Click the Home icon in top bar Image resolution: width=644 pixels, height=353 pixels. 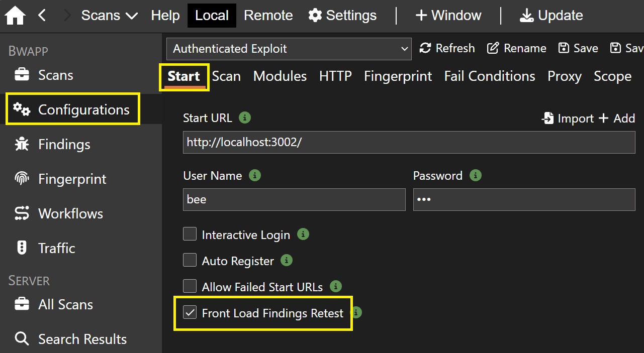pos(15,16)
